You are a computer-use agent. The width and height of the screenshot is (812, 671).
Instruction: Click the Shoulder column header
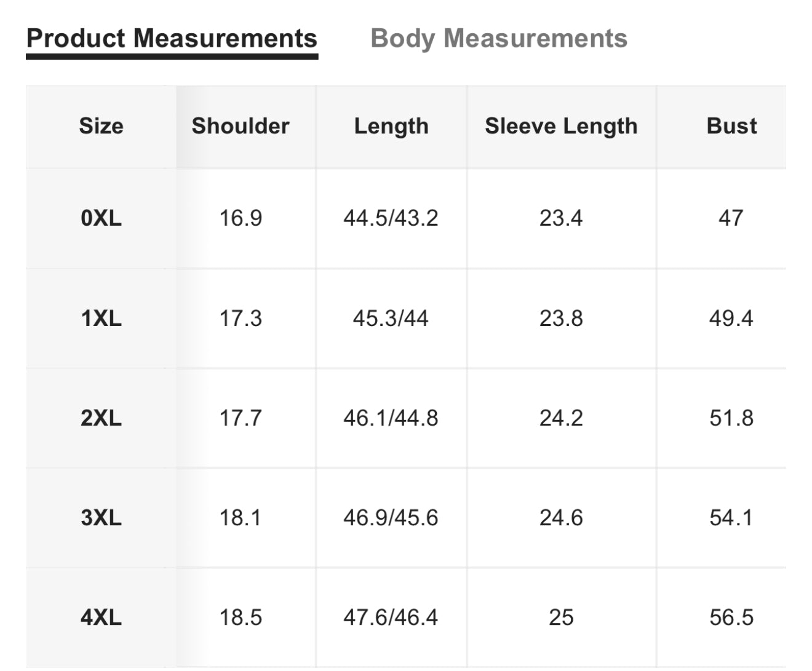(241, 126)
